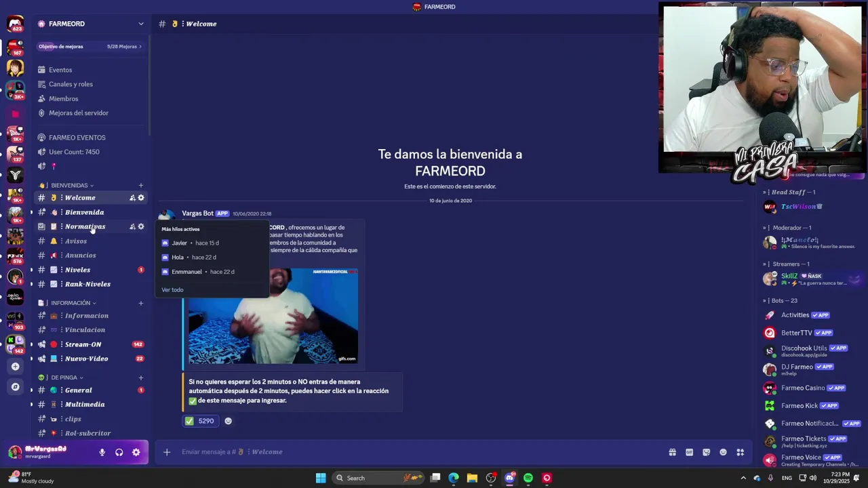Open File Explorer from taskbar
Viewport: 868px width, 488px height.
point(472,478)
